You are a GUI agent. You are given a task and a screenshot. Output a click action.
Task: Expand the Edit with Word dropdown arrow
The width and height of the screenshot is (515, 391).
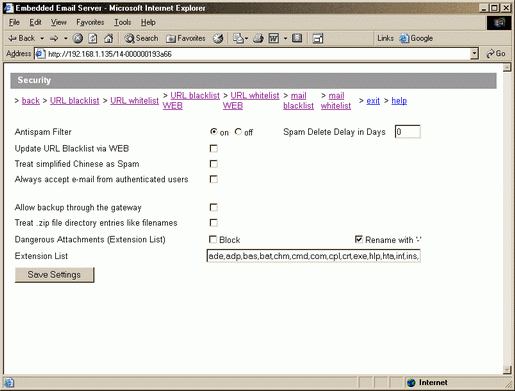(x=285, y=39)
